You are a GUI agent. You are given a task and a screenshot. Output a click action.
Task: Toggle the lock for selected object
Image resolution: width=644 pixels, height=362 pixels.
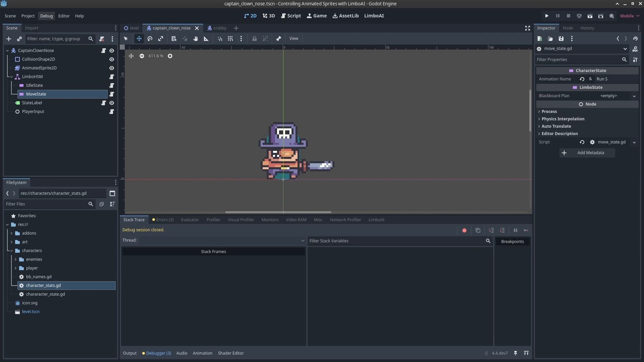pos(255,39)
